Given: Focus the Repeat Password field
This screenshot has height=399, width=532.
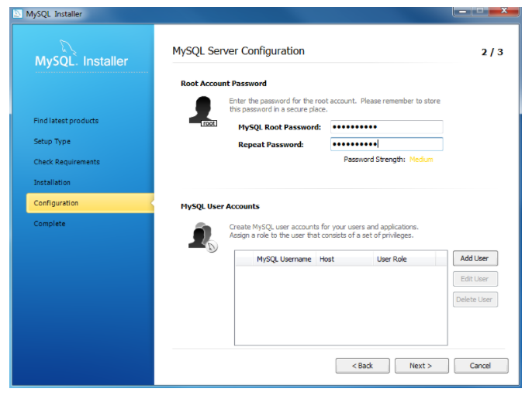Looking at the screenshot, I should [x=386, y=144].
